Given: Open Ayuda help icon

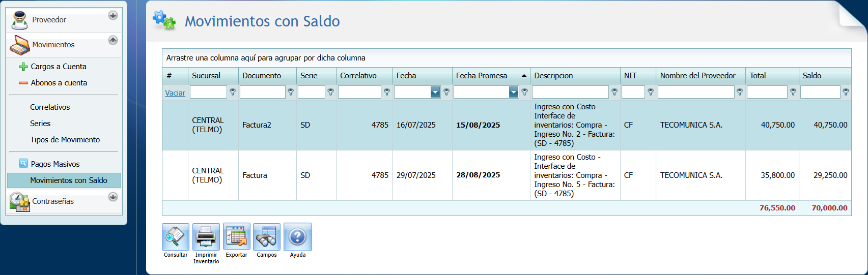Looking at the screenshot, I should (x=298, y=237).
